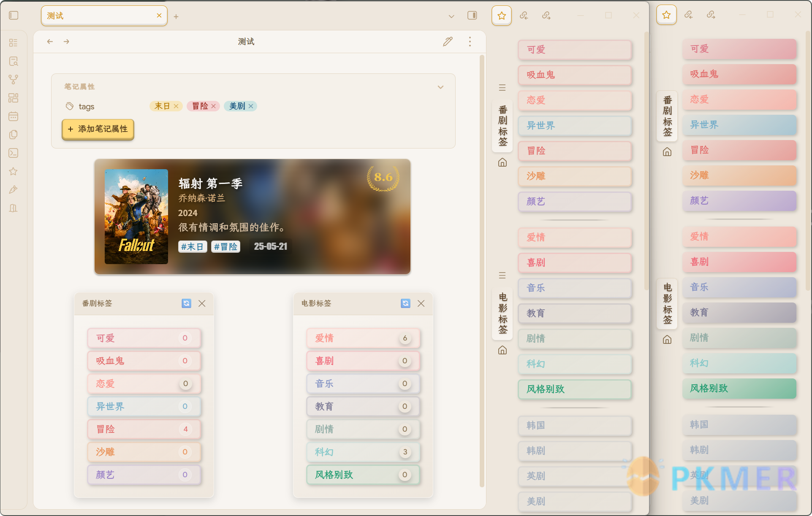Open the three-dot options menu
Screen dimensions: 812x516
pos(470,41)
